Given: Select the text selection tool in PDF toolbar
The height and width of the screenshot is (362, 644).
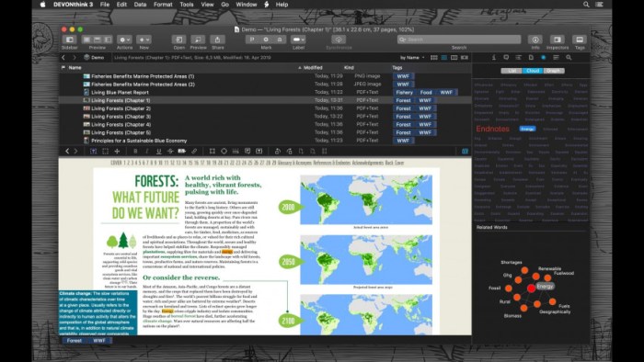Looking at the screenshot, I should tap(93, 152).
